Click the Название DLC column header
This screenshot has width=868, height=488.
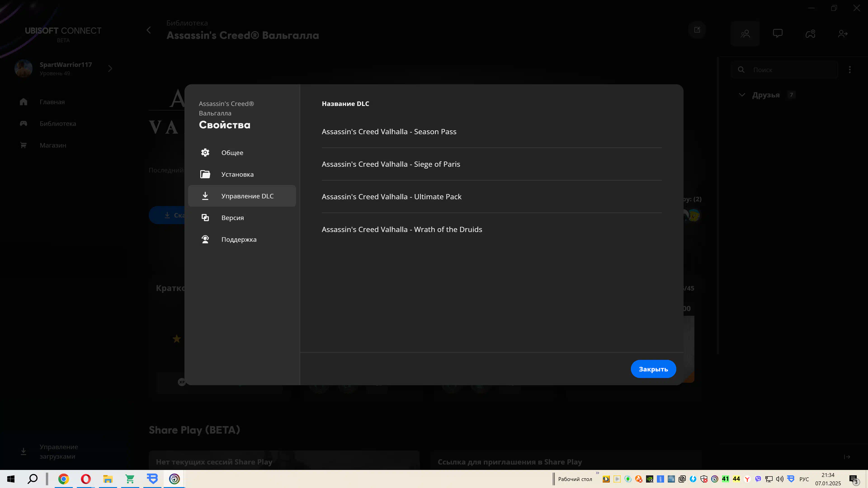(x=345, y=104)
